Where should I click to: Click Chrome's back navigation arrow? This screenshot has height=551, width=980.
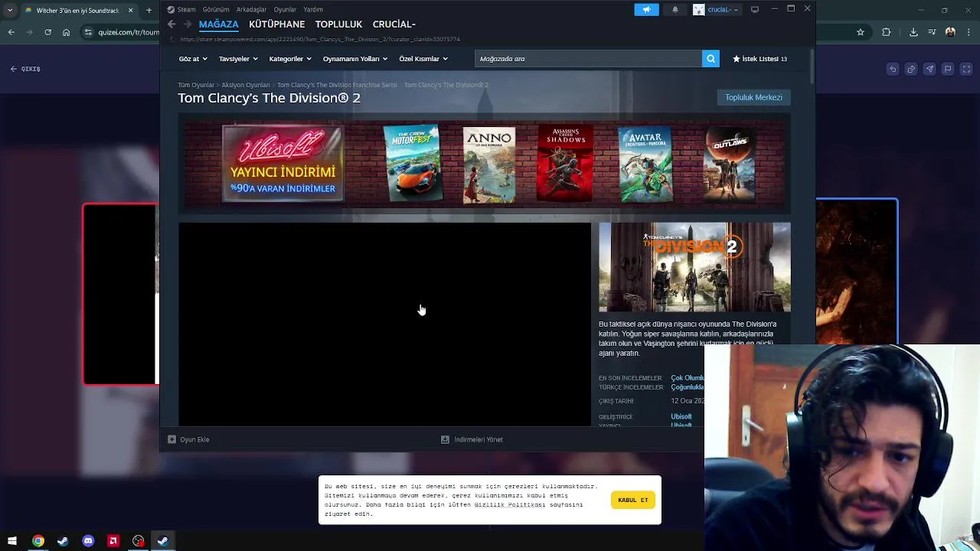(x=11, y=32)
